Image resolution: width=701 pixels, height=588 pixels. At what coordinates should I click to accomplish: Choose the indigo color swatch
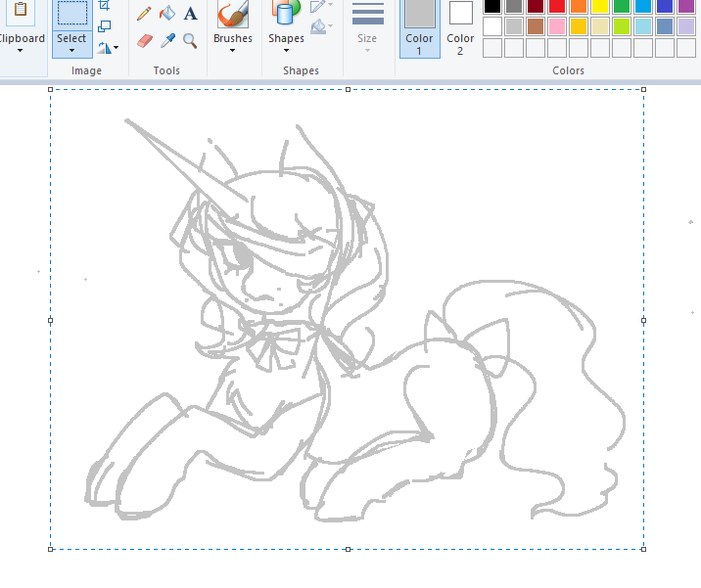[665, 6]
